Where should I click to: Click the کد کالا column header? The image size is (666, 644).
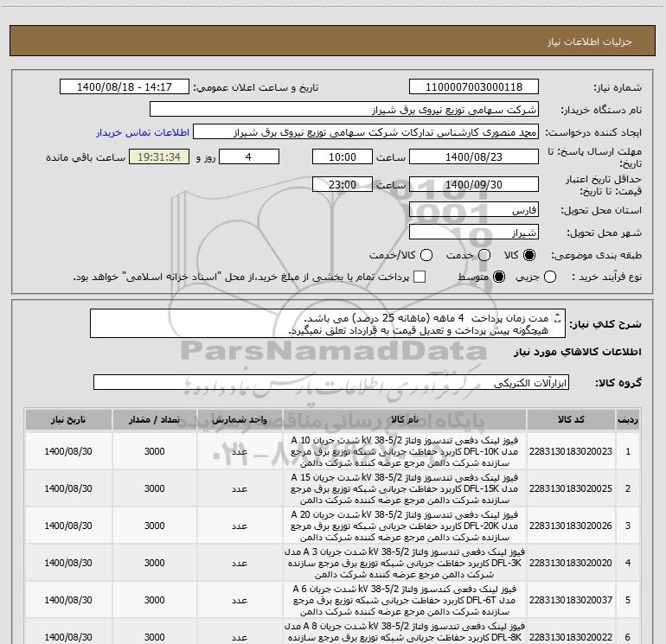[571, 420]
